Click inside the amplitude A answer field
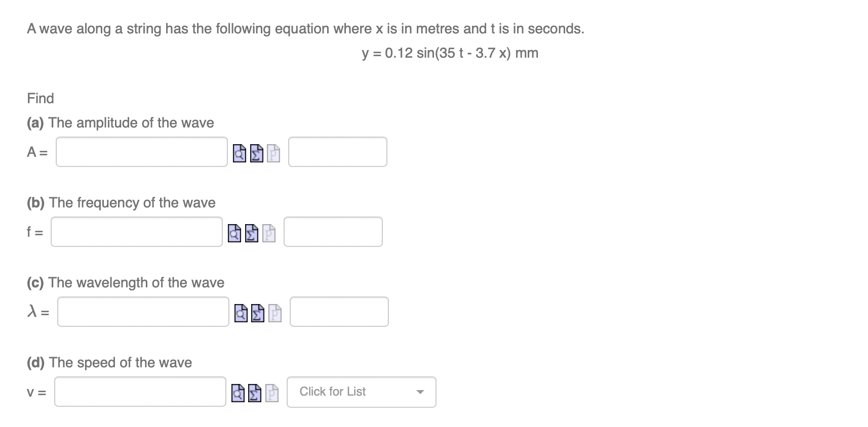The image size is (868, 427). (x=141, y=152)
